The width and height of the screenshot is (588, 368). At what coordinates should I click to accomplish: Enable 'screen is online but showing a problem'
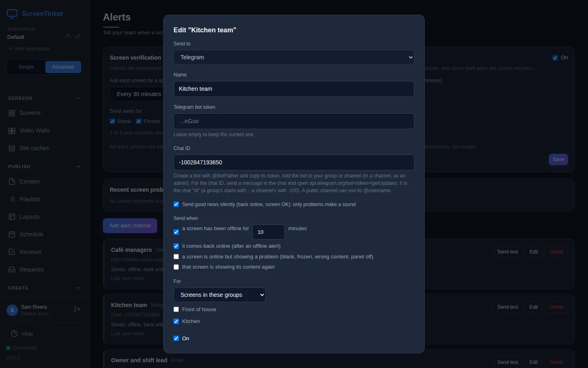(176, 257)
